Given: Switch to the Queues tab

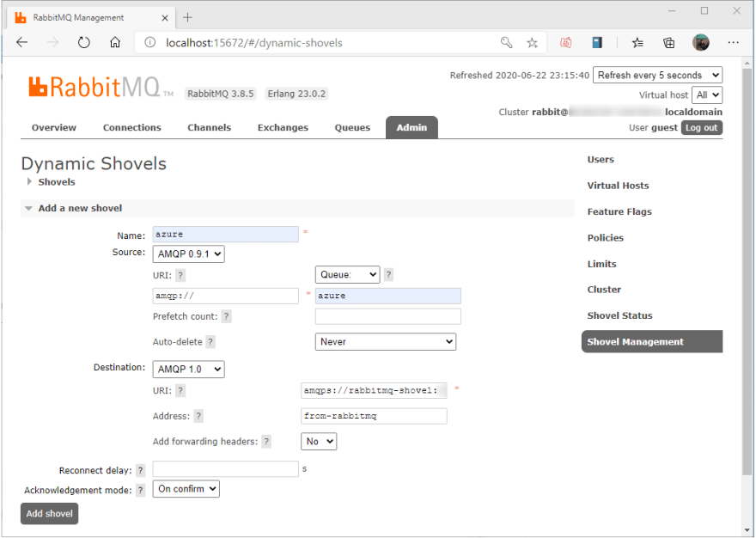Looking at the screenshot, I should (x=352, y=127).
